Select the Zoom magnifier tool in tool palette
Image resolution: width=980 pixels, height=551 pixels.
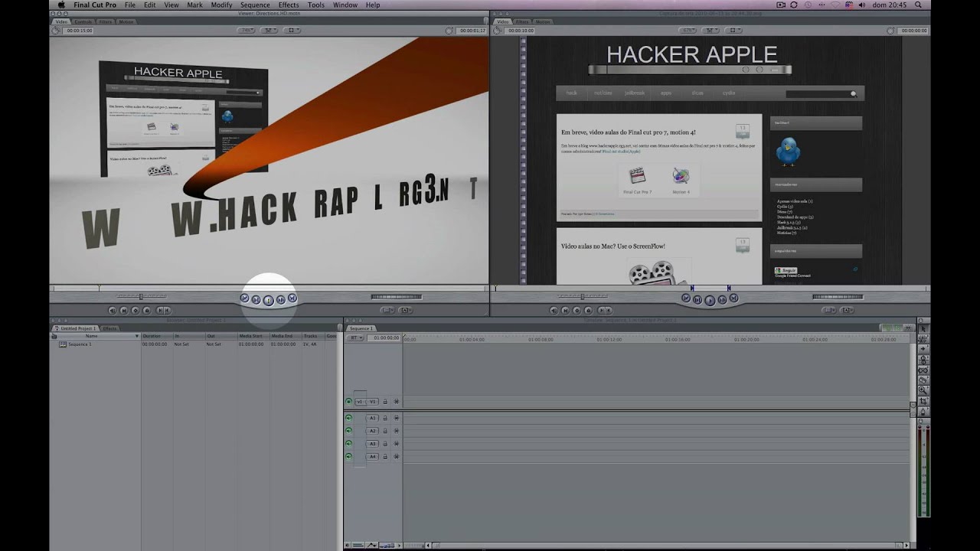click(x=923, y=389)
